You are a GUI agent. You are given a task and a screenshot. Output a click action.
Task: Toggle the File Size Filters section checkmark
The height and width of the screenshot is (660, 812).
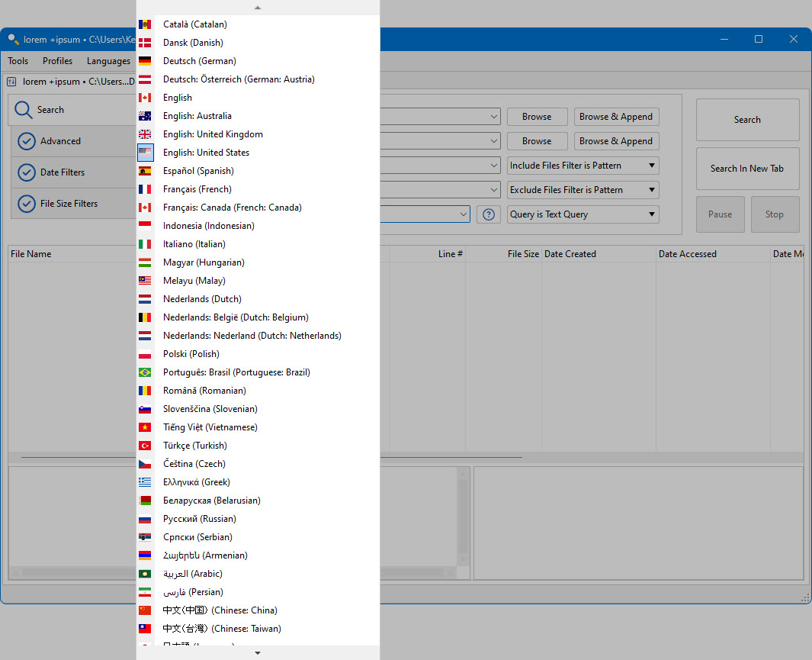click(27, 204)
